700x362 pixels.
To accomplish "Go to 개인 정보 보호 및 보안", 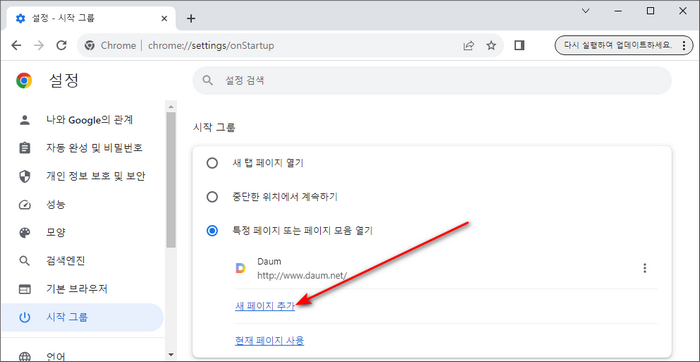I will [83, 176].
